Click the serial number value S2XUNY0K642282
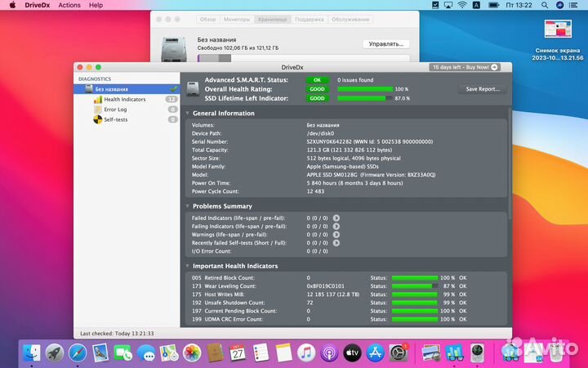Image resolution: width=588 pixels, height=368 pixels. point(329,142)
